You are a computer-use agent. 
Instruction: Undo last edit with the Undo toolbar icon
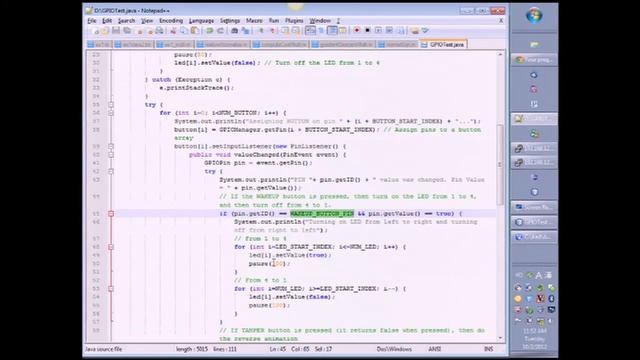(209, 31)
